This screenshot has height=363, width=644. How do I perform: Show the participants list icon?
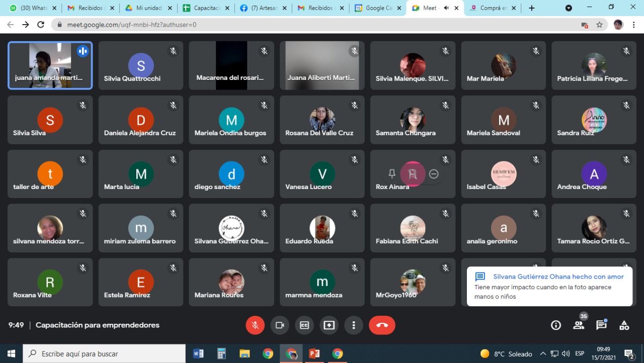(579, 325)
